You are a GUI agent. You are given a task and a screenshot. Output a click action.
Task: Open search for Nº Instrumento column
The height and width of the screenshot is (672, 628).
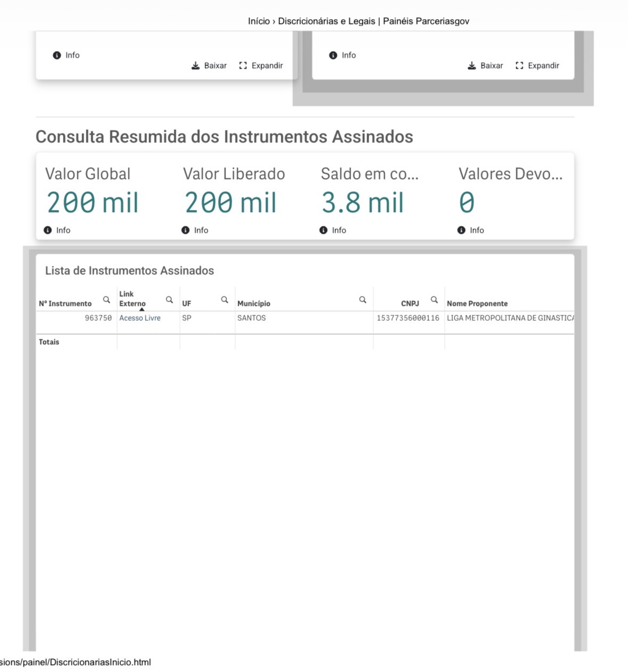tap(107, 300)
